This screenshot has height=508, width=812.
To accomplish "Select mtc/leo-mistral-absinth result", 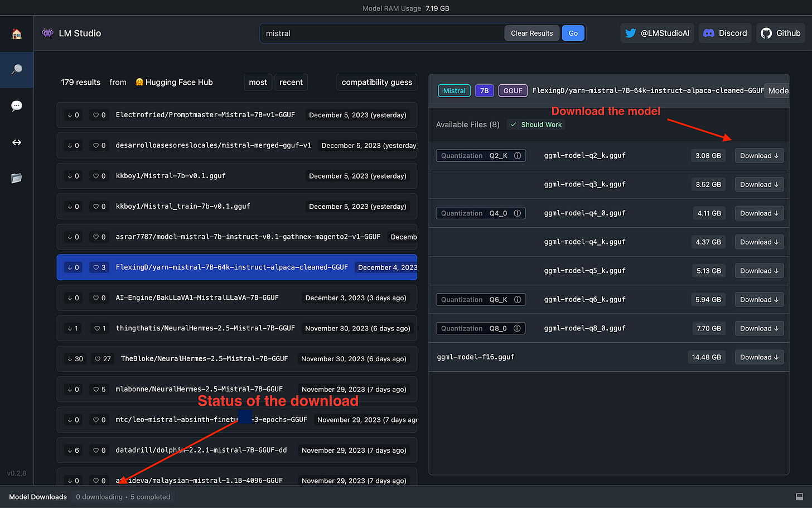I will (x=237, y=420).
